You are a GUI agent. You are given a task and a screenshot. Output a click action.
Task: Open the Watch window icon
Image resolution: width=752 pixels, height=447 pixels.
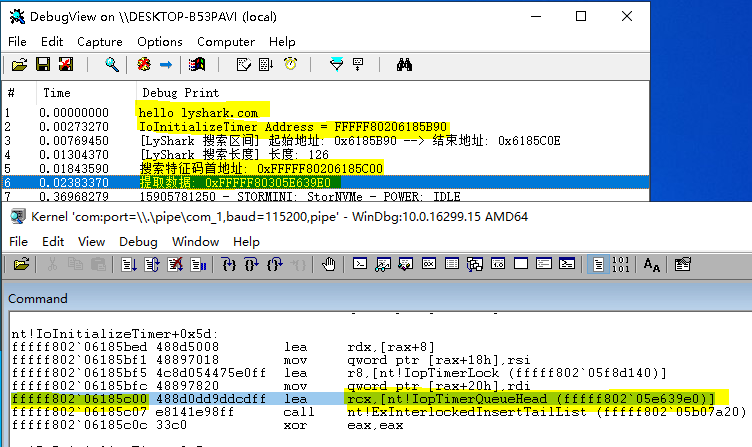(x=383, y=264)
